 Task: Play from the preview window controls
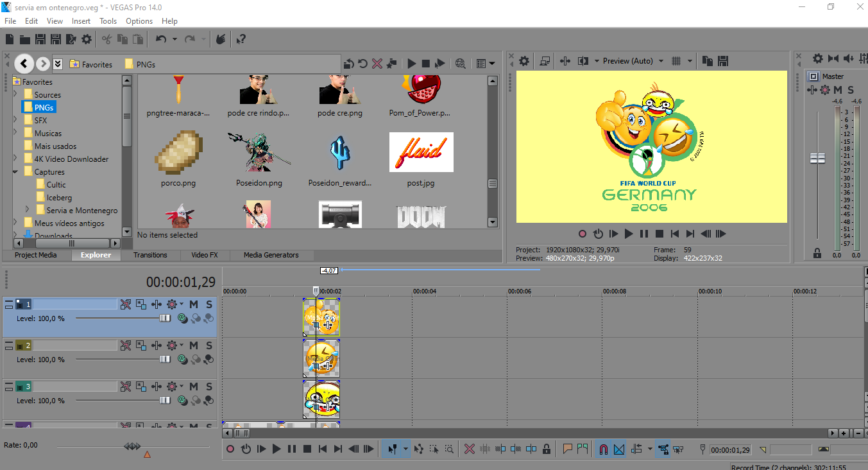(x=629, y=234)
